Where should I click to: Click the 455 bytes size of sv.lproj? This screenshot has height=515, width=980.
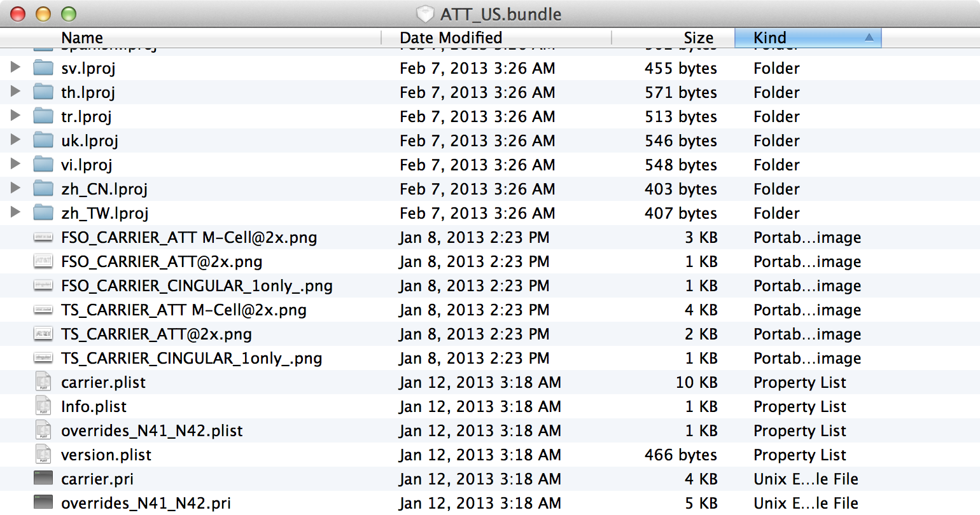681,68
